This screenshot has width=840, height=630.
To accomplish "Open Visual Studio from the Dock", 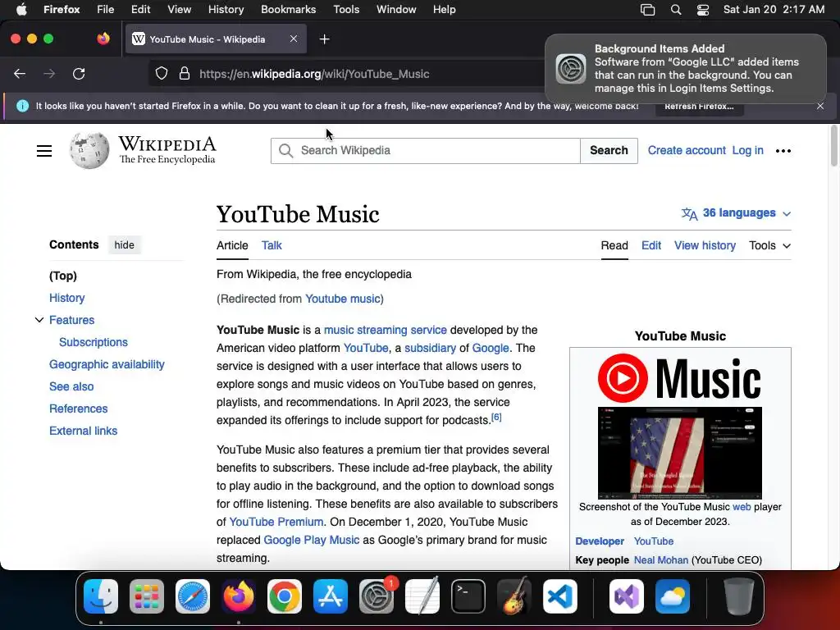I will tap(627, 596).
